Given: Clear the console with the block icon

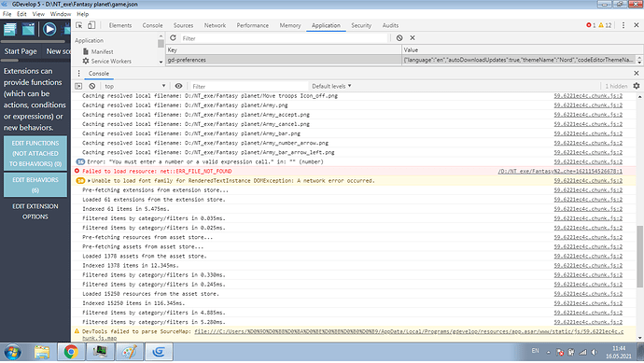Looking at the screenshot, I should [x=92, y=86].
